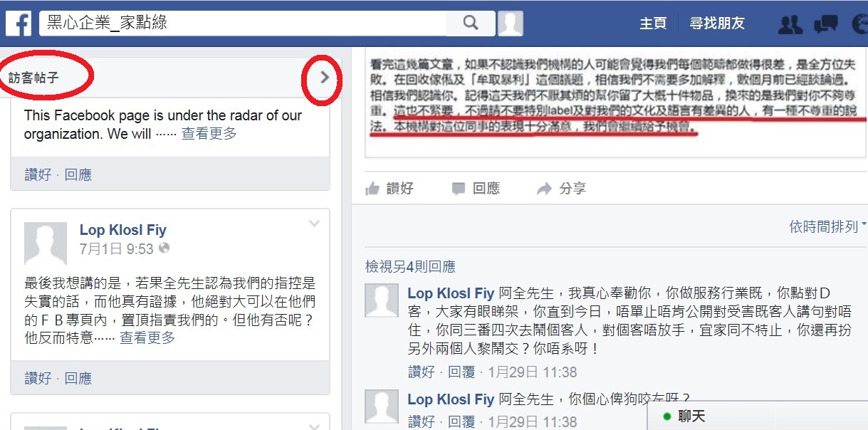Open the friend requests icon
The height and width of the screenshot is (430, 868).
[x=790, y=24]
